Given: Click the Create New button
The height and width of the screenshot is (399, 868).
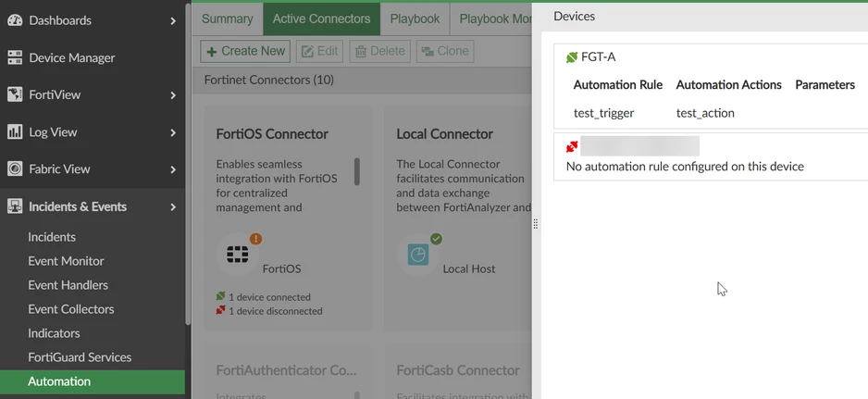Looking at the screenshot, I should [245, 51].
